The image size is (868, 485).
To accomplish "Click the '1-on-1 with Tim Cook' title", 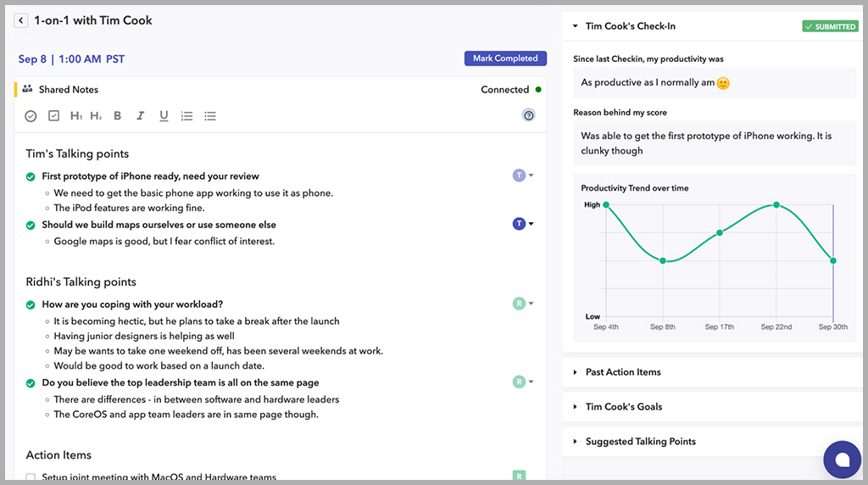I will 93,20.
